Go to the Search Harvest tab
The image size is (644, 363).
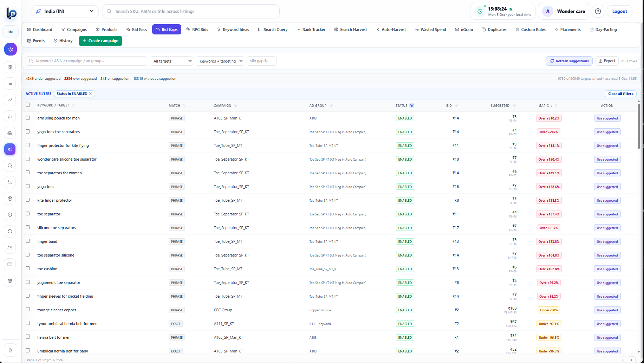point(350,30)
